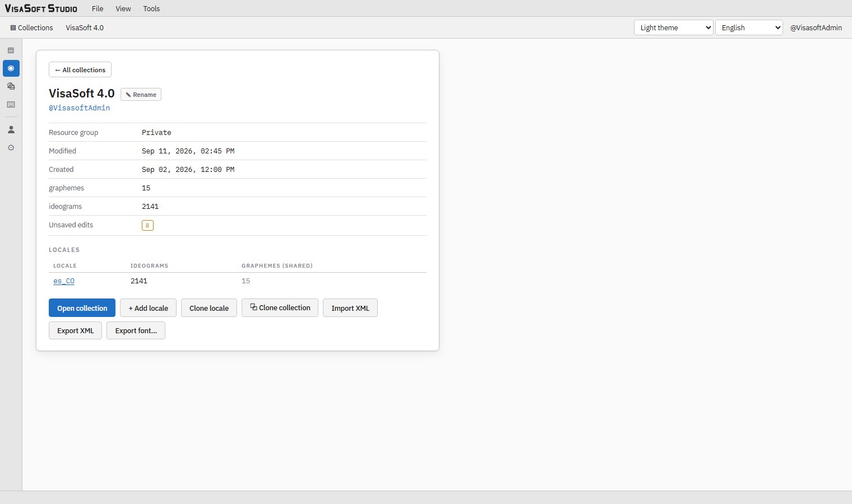Click the unsaved edits count badge
This screenshot has width=852, height=504.
click(147, 226)
